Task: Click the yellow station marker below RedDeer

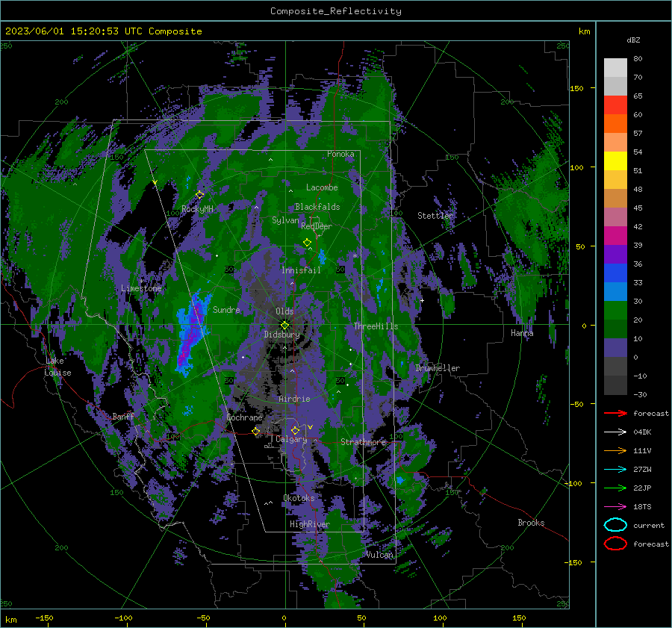Action: coord(307,243)
